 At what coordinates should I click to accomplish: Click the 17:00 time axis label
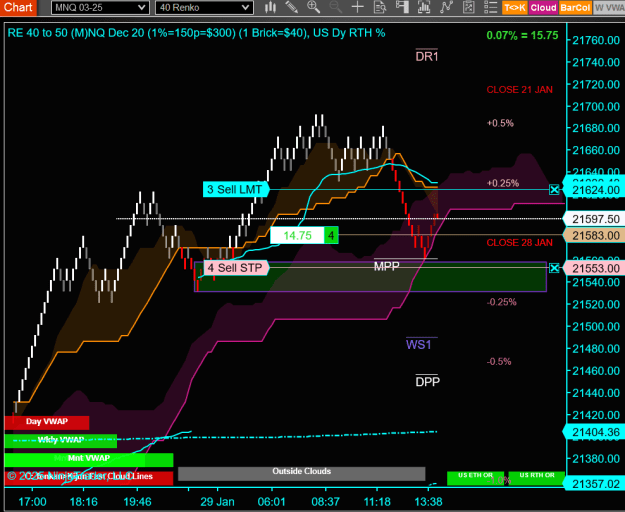click(32, 502)
